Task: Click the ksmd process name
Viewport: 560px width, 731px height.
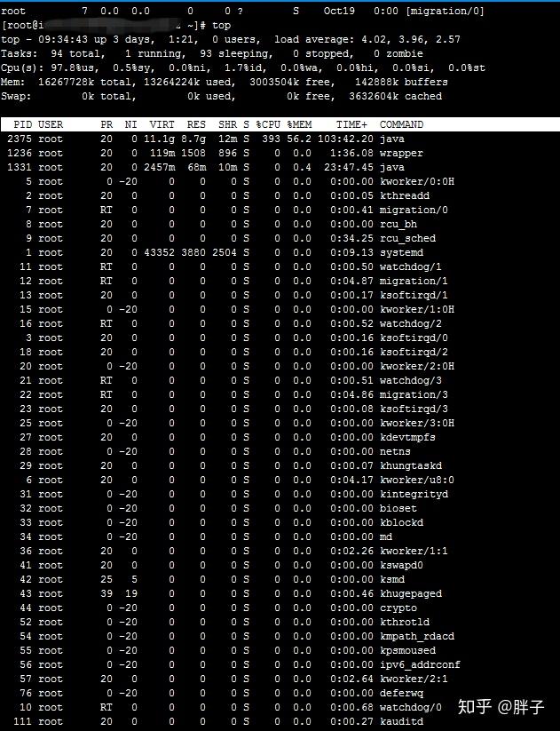Action: click(392, 579)
